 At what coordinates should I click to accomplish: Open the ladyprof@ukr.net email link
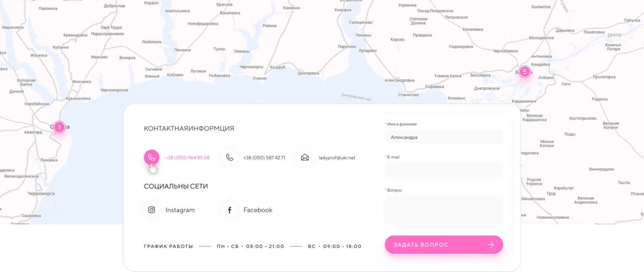pos(337,158)
